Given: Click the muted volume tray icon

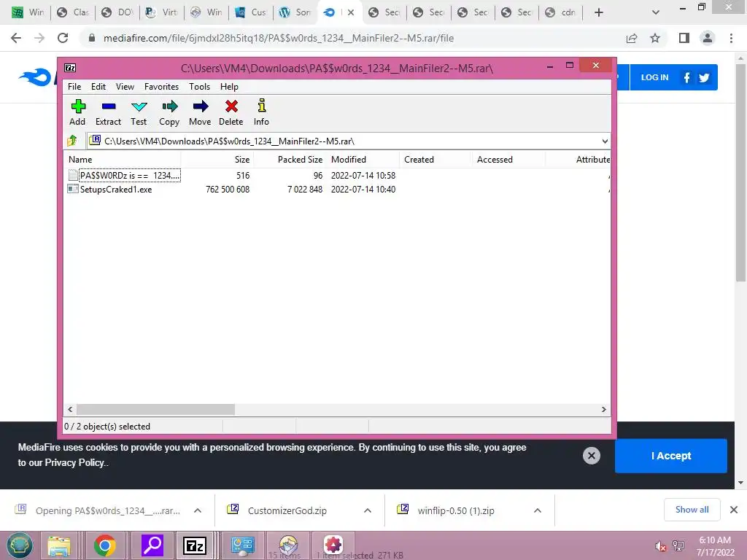Looking at the screenshot, I should coord(660,546).
